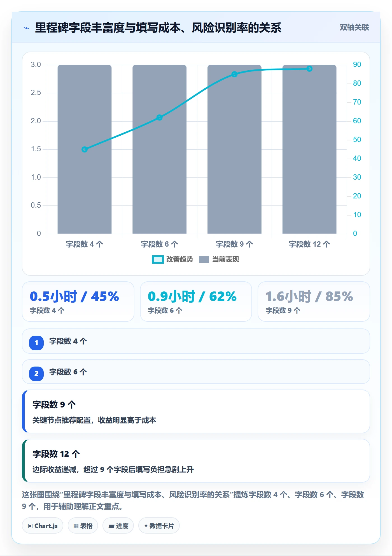
Task: Select the line point at 字段数 4 个
Action: coord(85,149)
